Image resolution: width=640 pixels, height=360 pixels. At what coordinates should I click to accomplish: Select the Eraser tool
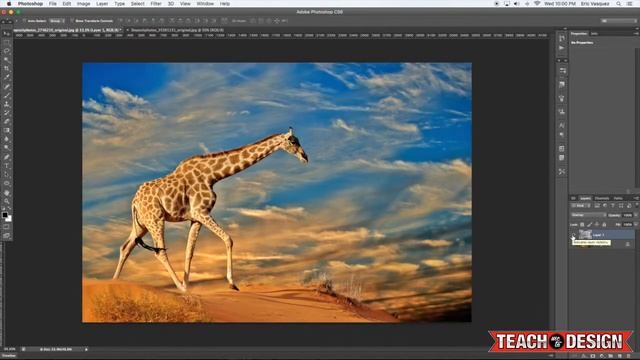(x=6, y=122)
